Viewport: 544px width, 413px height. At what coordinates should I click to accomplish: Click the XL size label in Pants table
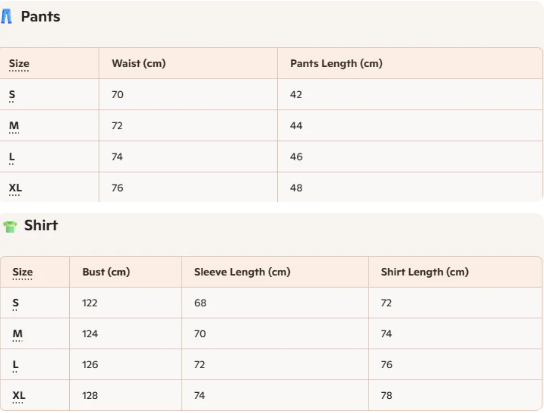(x=15, y=188)
